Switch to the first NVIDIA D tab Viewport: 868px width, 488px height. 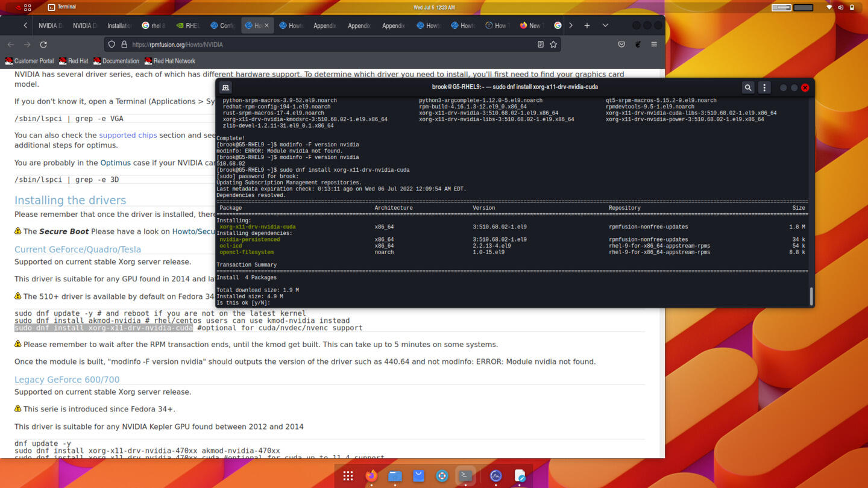pos(51,25)
